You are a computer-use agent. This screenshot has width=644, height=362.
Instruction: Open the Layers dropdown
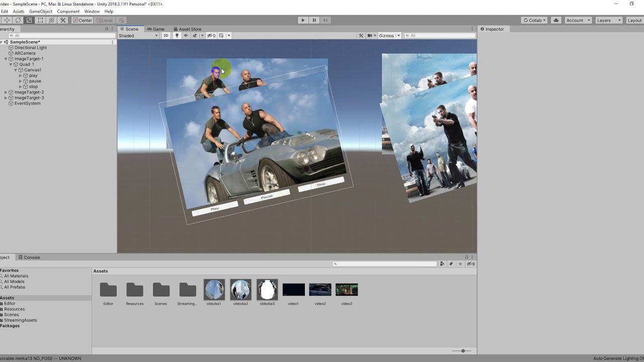(x=609, y=20)
